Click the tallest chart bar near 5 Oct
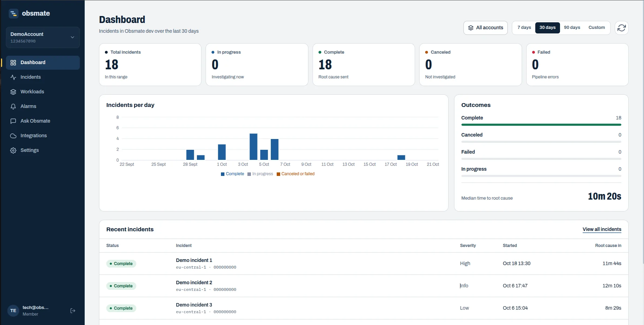 253,147
